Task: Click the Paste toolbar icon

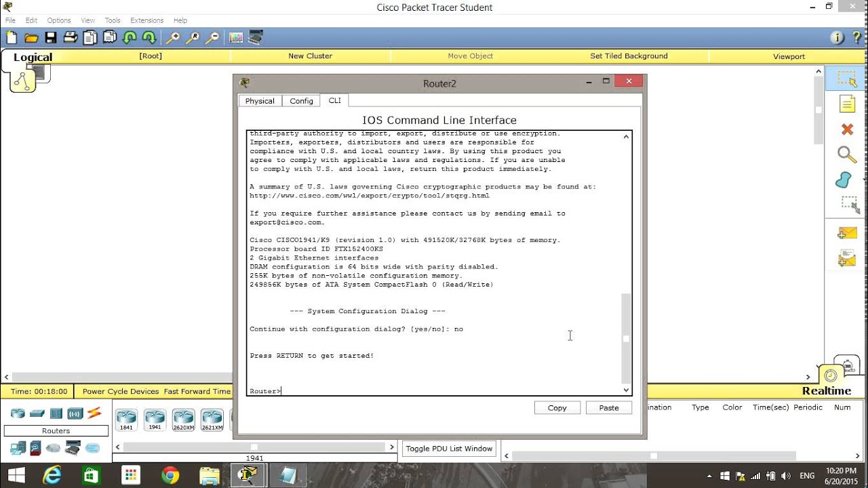Action: [110, 38]
